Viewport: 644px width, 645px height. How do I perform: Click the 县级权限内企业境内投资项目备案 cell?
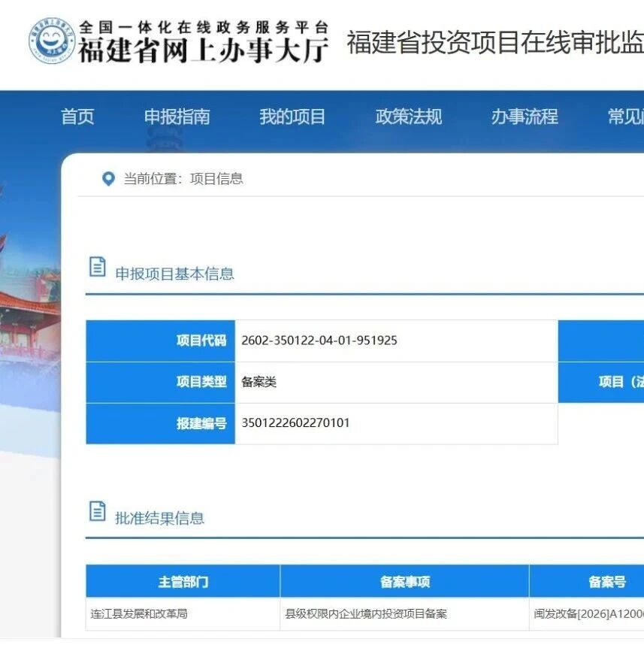coord(404,613)
